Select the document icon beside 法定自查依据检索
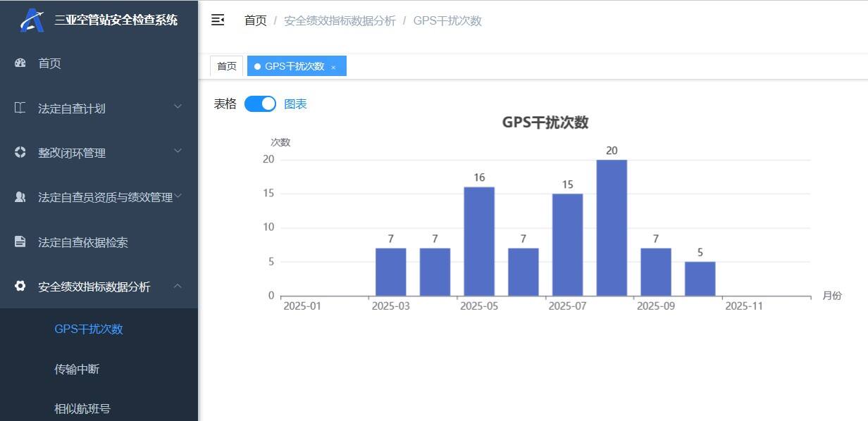Image resolution: width=868 pixels, height=421 pixels. 20,242
